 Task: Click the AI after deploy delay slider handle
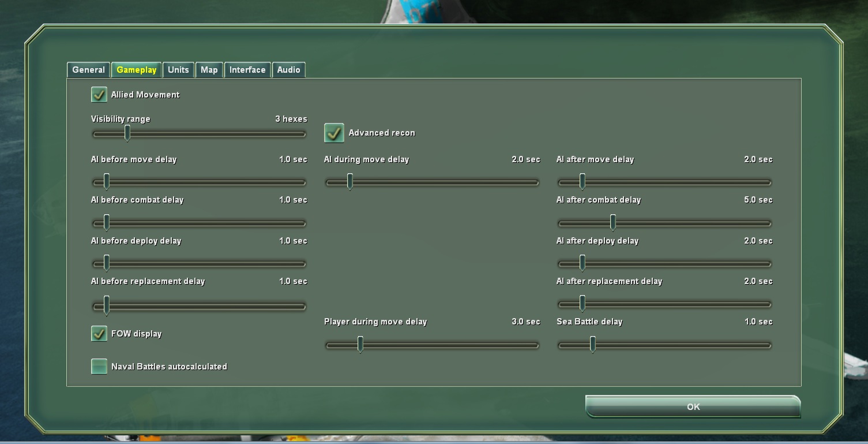[583, 263]
